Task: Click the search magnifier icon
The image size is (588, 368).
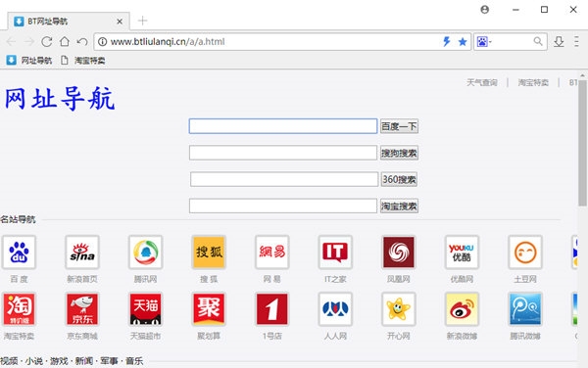Action: coord(538,41)
